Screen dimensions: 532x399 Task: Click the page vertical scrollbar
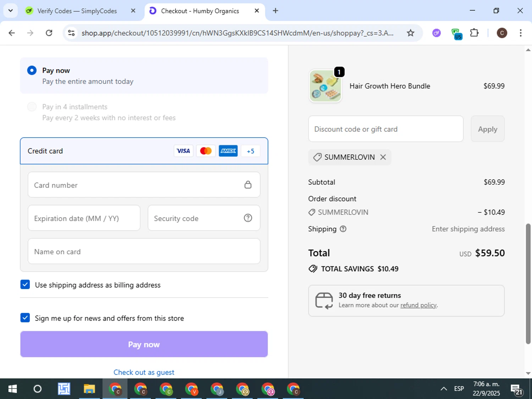pyautogui.click(x=528, y=284)
